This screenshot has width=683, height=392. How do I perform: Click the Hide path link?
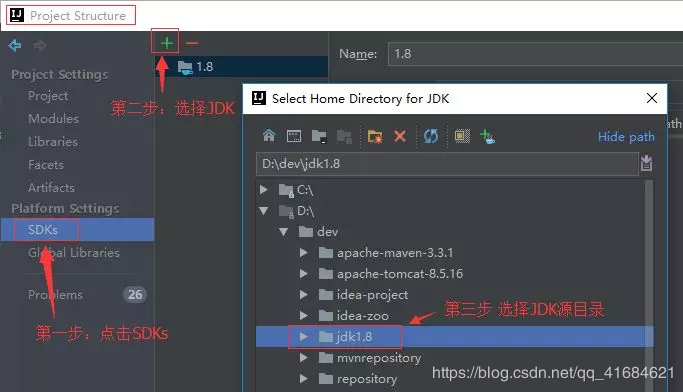(x=626, y=137)
